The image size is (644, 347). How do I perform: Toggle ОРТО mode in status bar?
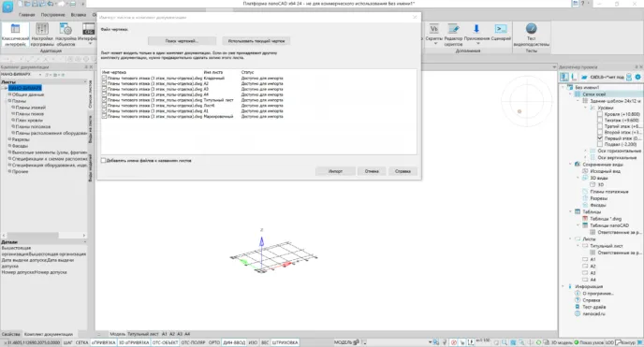pos(214,342)
